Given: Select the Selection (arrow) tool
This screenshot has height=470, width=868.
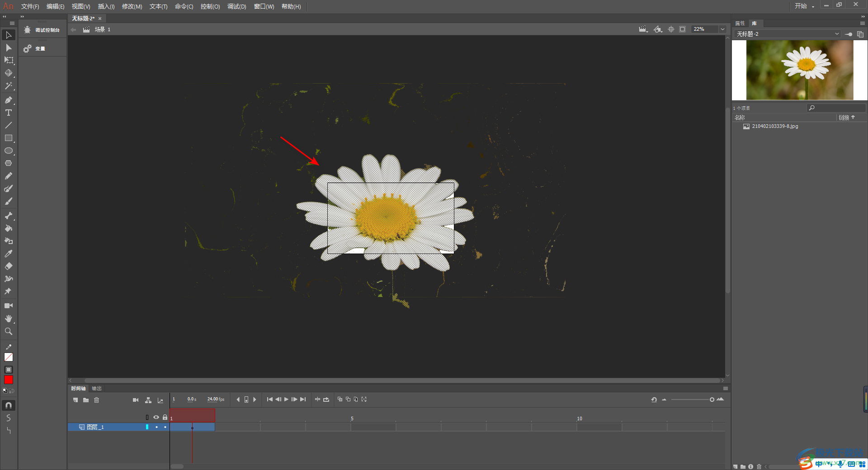Looking at the screenshot, I should point(9,35).
